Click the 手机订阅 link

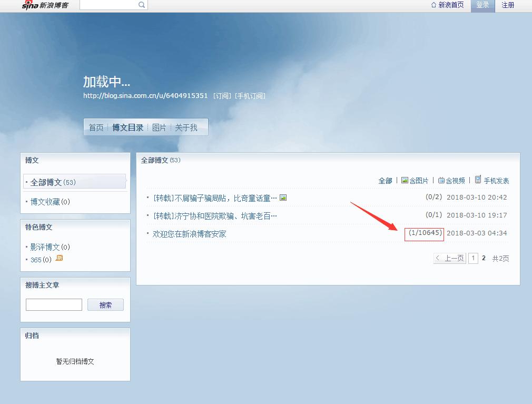pyautogui.click(x=250, y=96)
